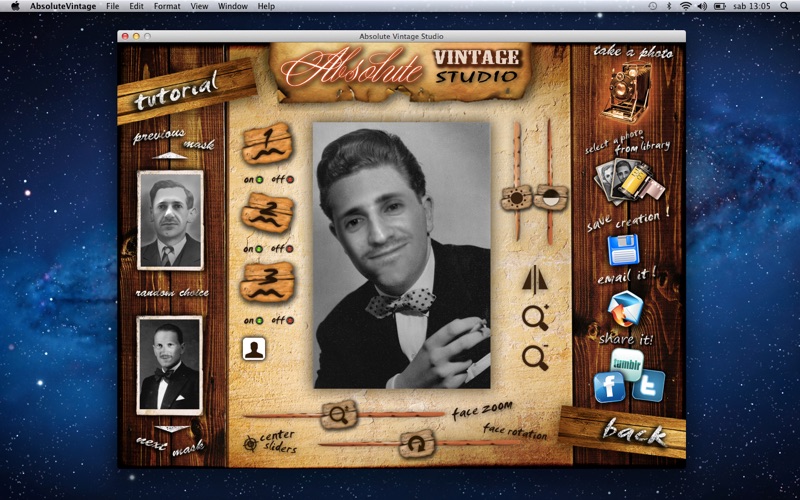Click previous mask up arrow

(x=170, y=156)
